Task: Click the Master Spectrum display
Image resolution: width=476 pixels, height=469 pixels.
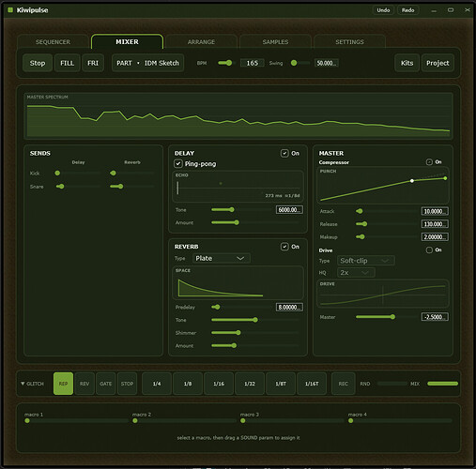Action: [x=238, y=115]
